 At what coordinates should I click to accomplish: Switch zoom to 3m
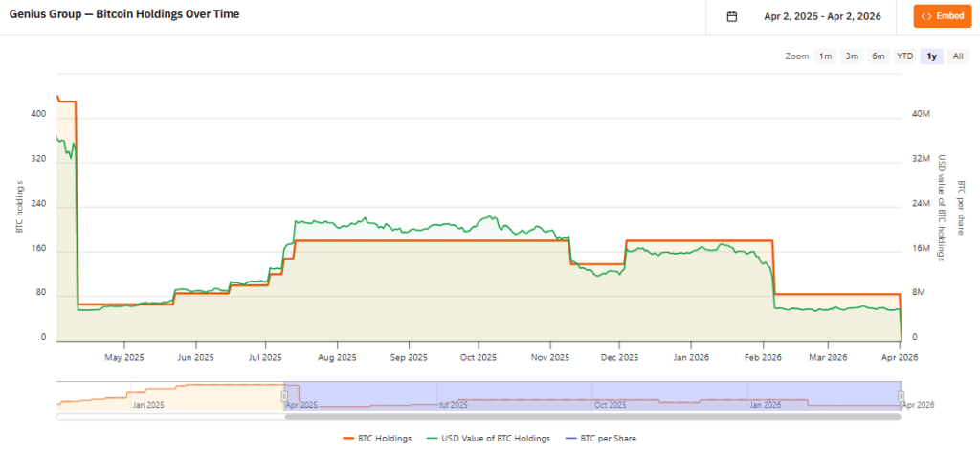click(x=852, y=56)
